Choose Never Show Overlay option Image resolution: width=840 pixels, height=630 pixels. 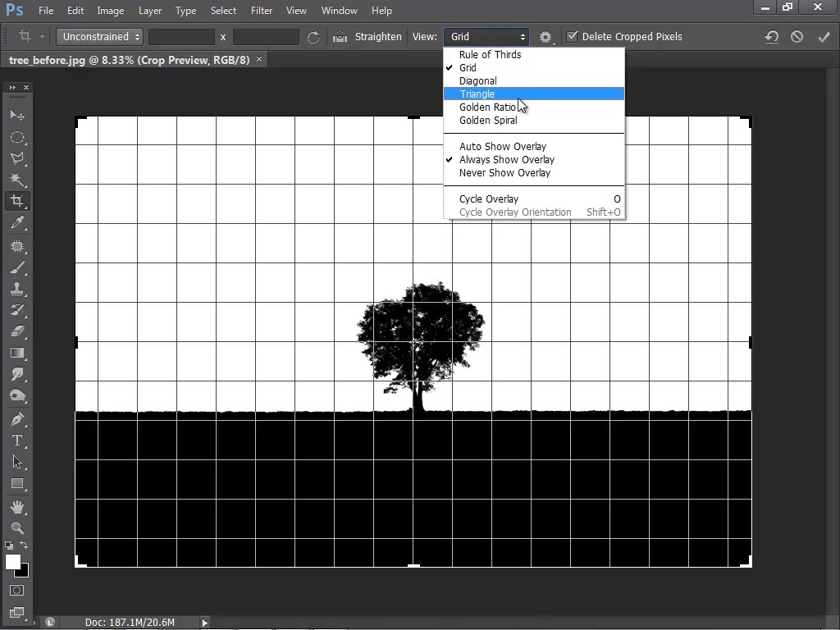click(504, 173)
